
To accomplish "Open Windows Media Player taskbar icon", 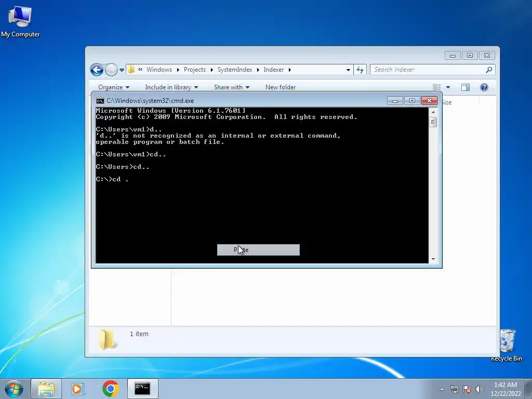I will 78,389.
